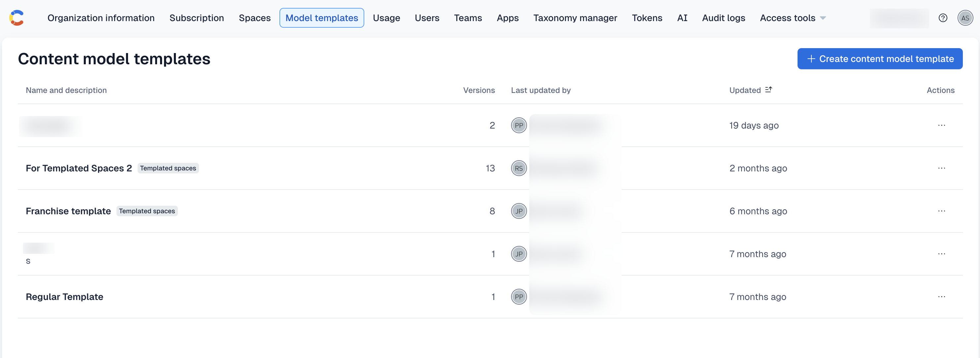Click the PP avatar in the 19 days ago row
The image size is (980, 358).
point(518,125)
